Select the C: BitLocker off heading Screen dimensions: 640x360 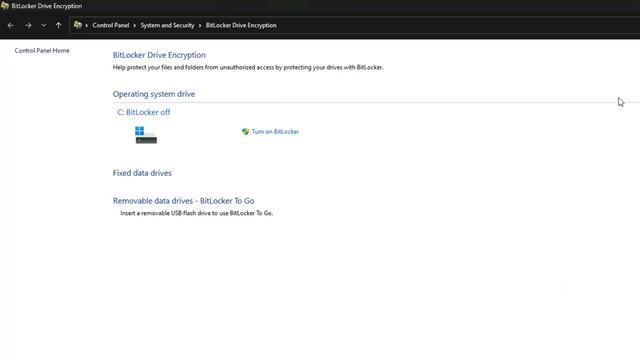coord(144,112)
